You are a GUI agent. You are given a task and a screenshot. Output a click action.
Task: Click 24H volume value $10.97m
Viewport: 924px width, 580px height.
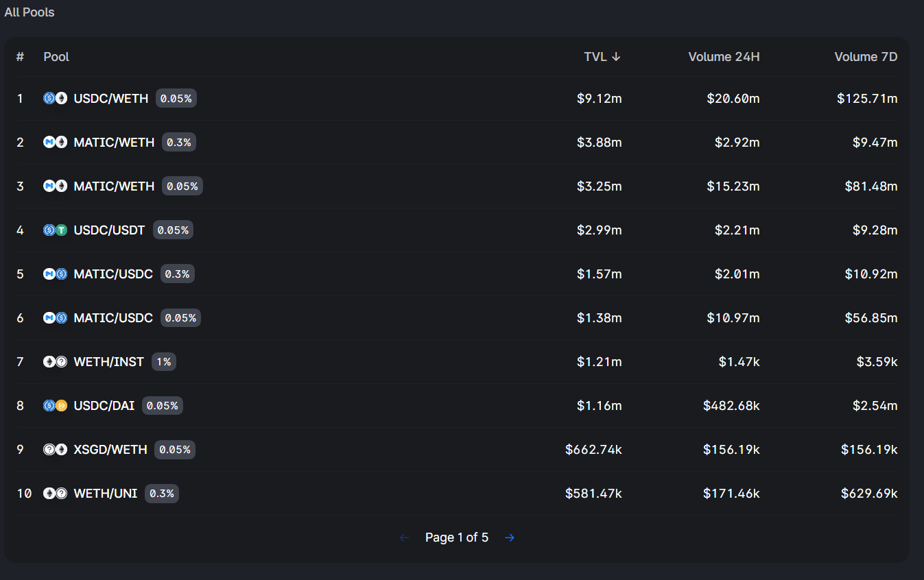[x=733, y=317]
